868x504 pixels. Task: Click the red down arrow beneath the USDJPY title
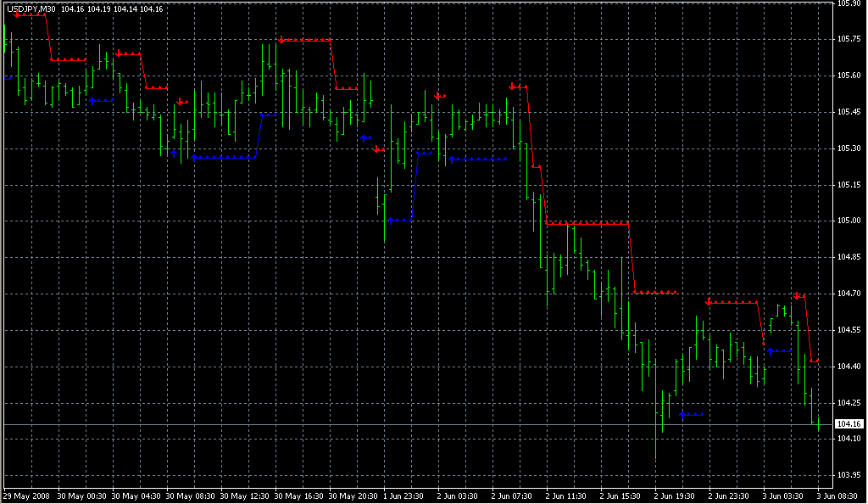tap(17, 14)
